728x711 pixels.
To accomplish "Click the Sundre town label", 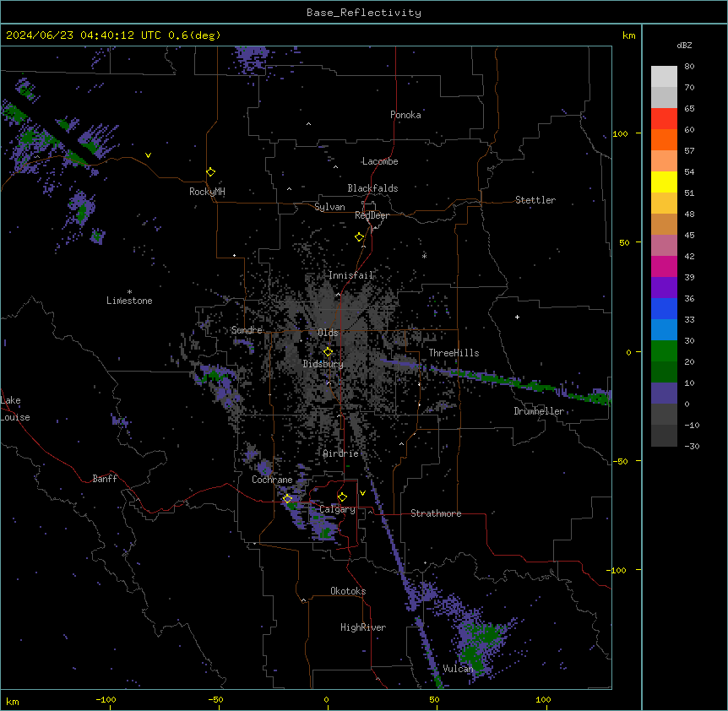I will point(247,330).
